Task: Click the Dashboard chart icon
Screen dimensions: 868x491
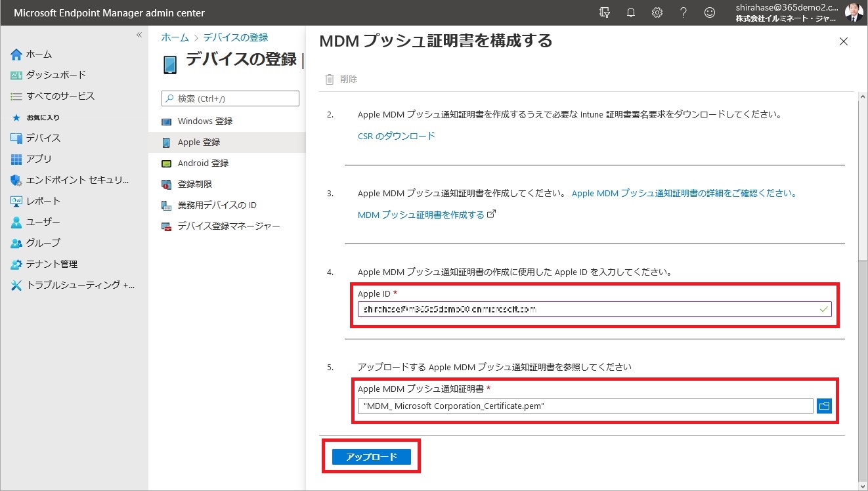Action: pos(16,75)
